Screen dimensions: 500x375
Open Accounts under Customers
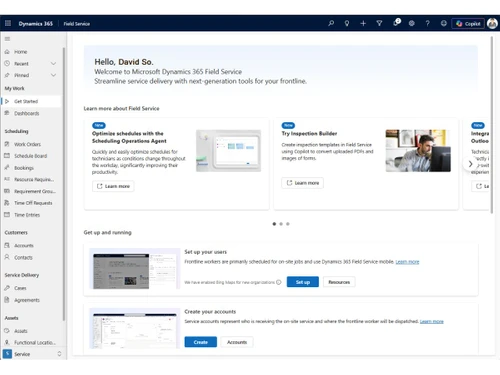coord(31,246)
